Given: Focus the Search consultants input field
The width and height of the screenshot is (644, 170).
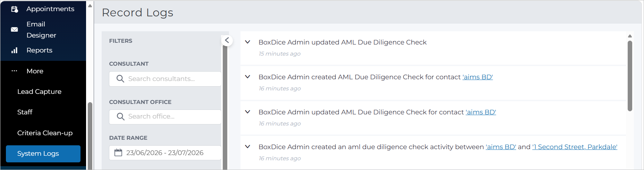Looking at the screenshot, I should click(x=165, y=79).
